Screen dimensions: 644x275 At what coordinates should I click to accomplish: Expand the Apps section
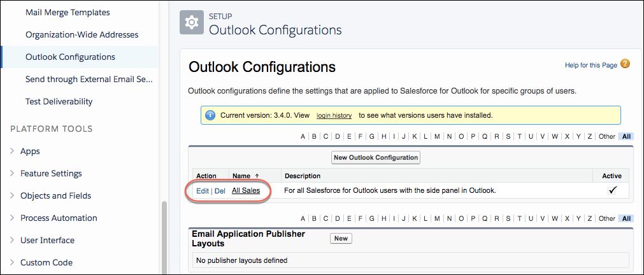point(12,151)
